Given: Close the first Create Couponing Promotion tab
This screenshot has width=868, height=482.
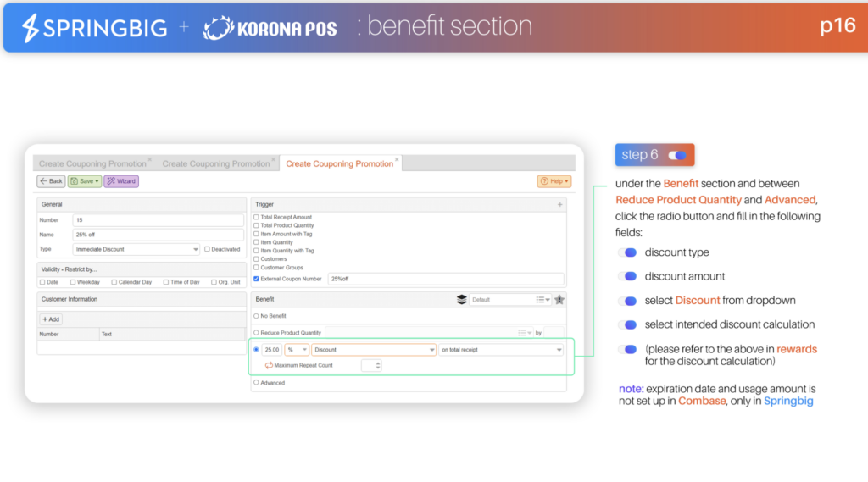Looking at the screenshot, I should 150,160.
